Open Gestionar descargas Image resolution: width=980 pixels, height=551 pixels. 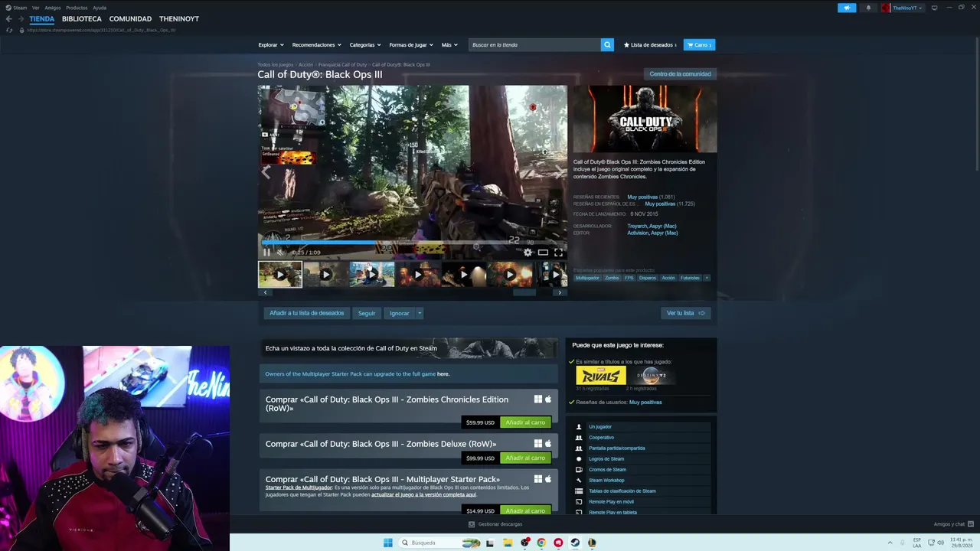click(x=495, y=524)
